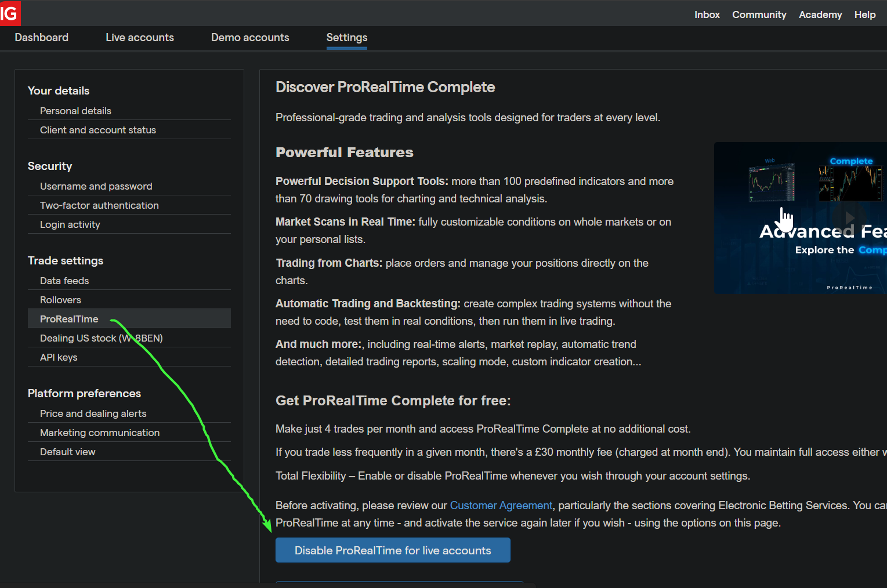This screenshot has width=887, height=588.
Task: Click the 'Total Flexibility' paragraph
Action: (x=513, y=476)
